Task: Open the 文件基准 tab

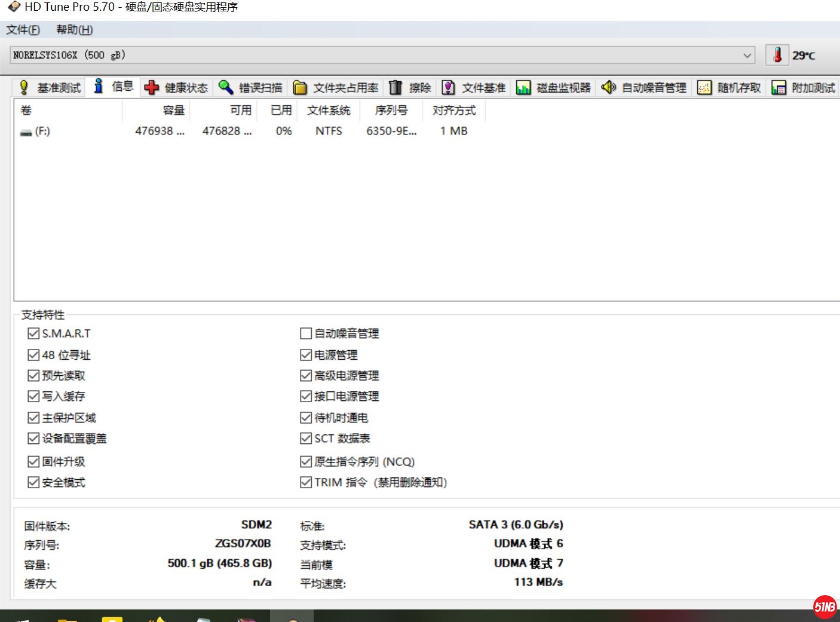Action: (483, 88)
